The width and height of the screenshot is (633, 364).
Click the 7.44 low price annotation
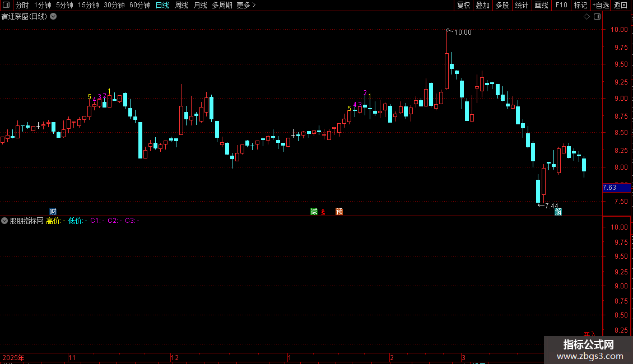tap(551, 206)
